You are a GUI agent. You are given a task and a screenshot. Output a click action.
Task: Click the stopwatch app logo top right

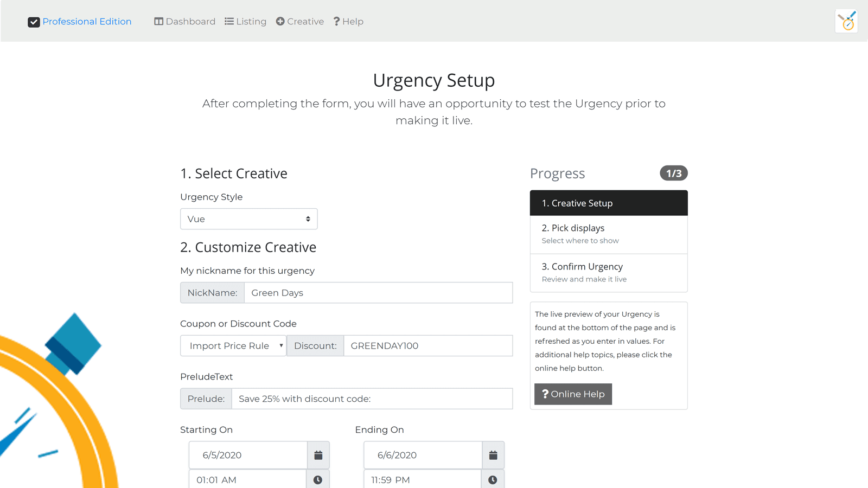tap(846, 21)
